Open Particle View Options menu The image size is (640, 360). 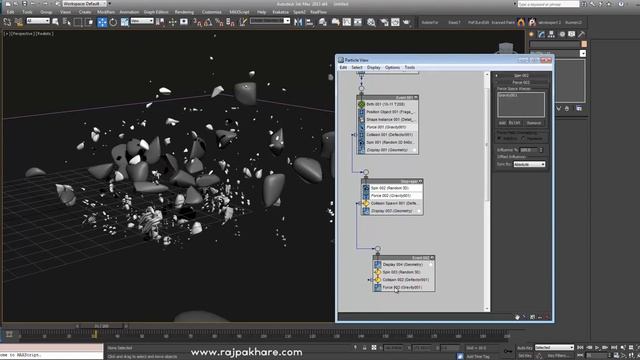pyautogui.click(x=392, y=67)
